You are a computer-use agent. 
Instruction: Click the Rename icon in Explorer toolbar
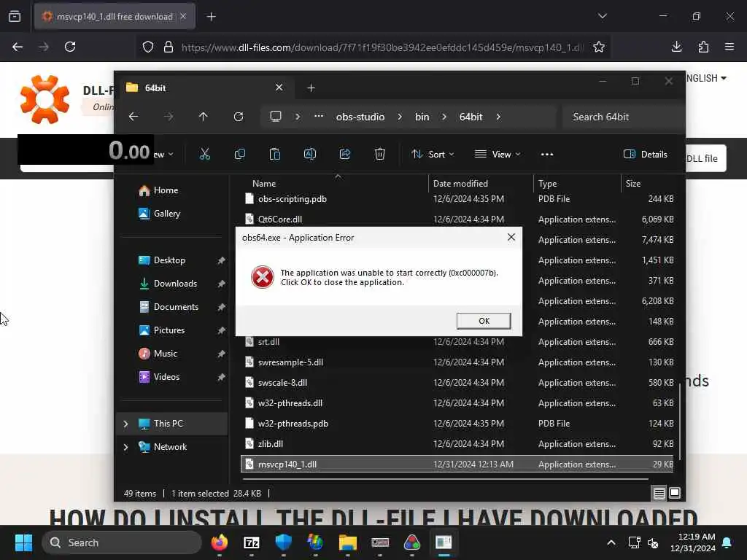click(309, 155)
